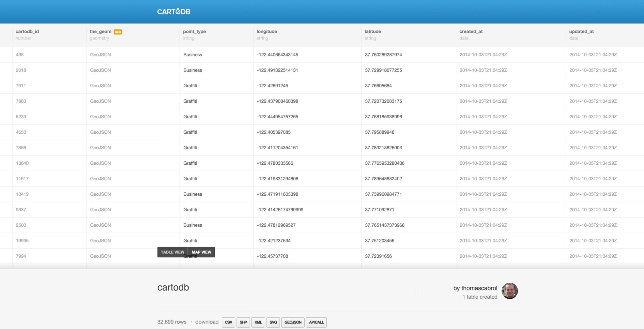Click longitude value -122.42691245
Image resolution: width=644 pixels, height=329 pixels.
273,86
